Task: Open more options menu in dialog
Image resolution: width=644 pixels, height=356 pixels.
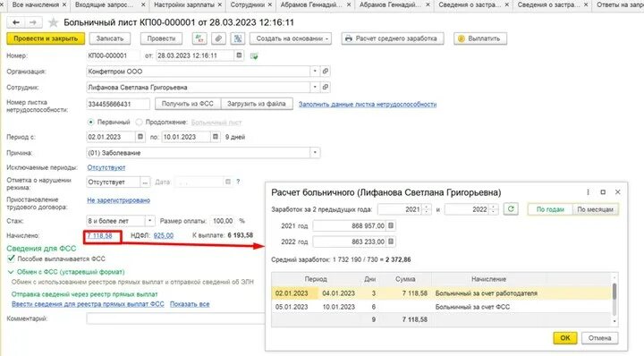Action: click(x=589, y=192)
